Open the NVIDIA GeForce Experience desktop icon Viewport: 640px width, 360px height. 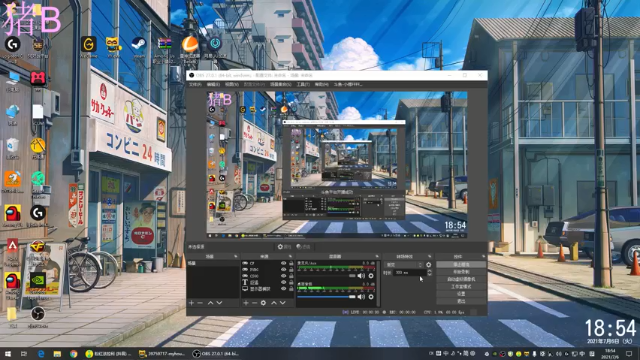38,281
